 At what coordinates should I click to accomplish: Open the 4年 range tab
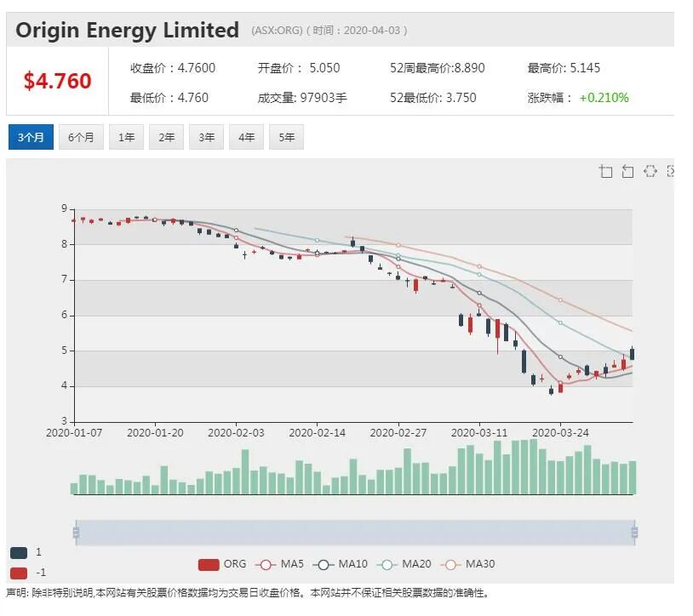247,137
